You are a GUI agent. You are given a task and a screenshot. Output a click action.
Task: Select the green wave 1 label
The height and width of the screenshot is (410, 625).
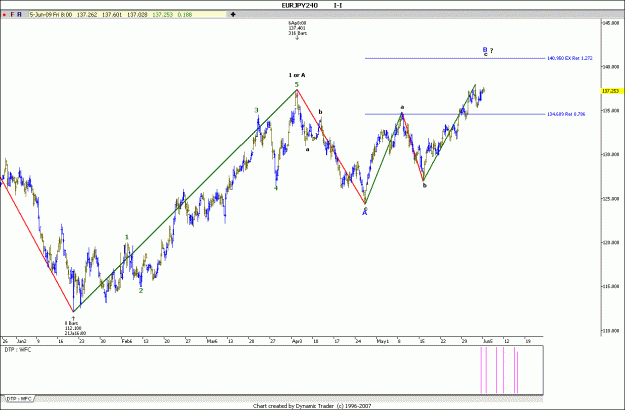[127, 237]
